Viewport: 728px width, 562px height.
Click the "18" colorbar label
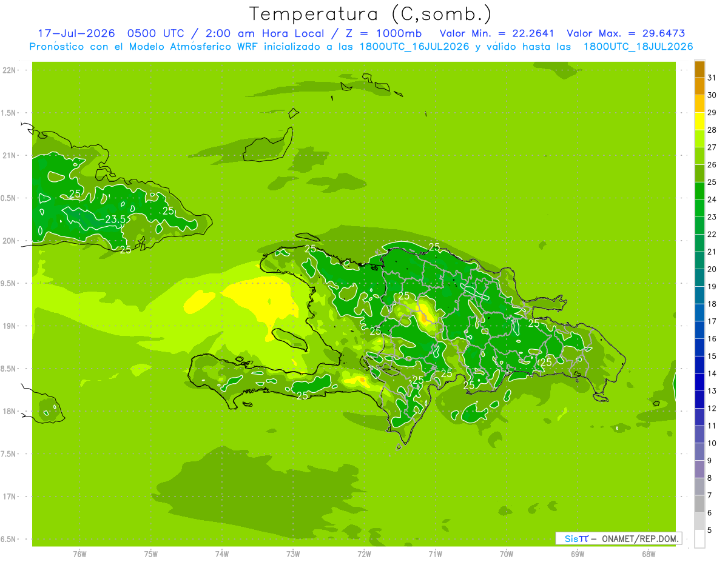pos(712,304)
